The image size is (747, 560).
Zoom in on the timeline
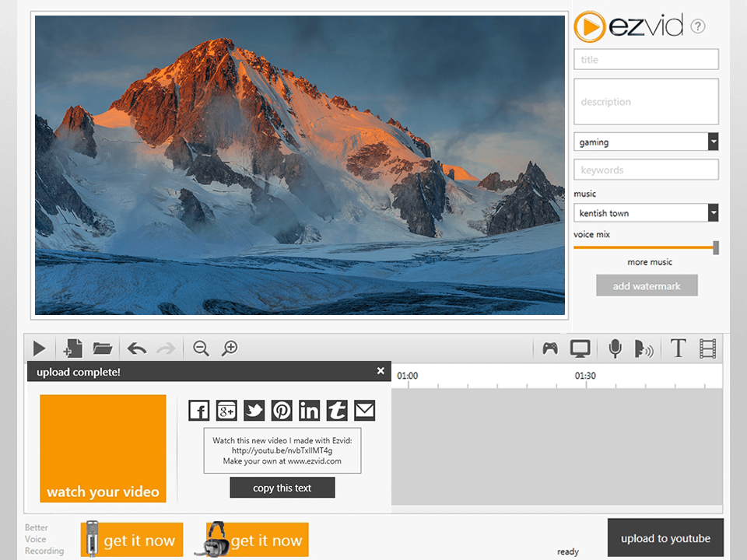(230, 348)
